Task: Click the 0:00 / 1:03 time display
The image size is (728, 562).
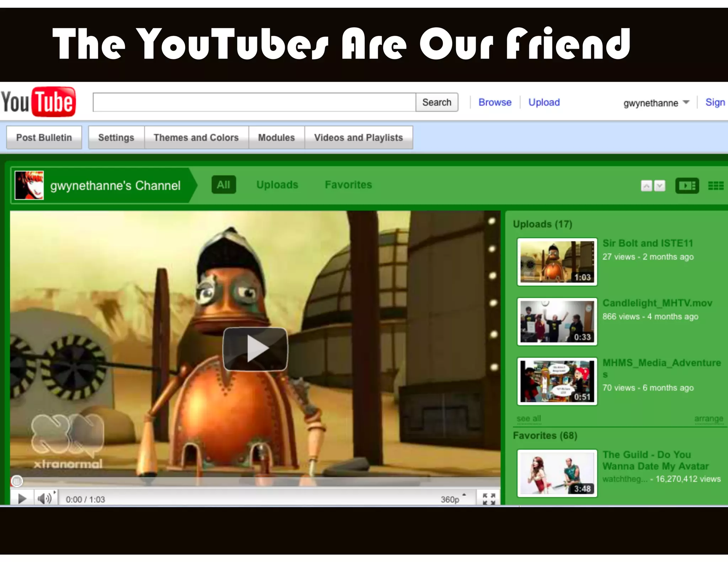Action: 85,499
